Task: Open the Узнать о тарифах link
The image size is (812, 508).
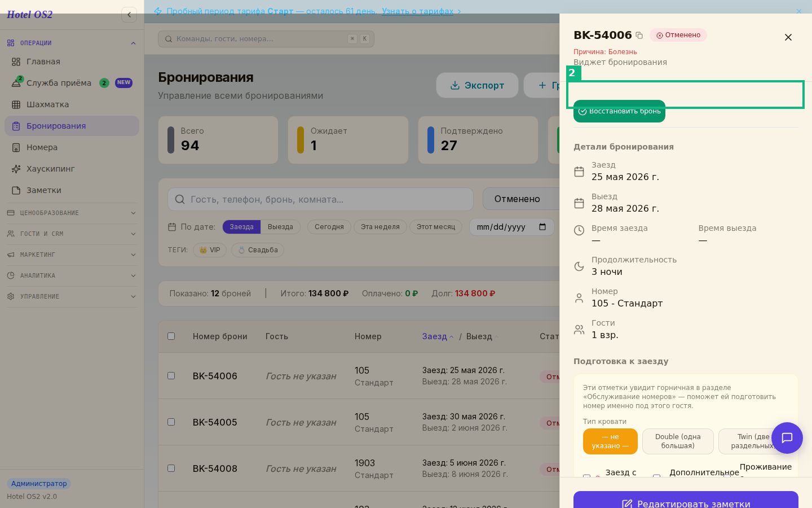Action: (417, 11)
